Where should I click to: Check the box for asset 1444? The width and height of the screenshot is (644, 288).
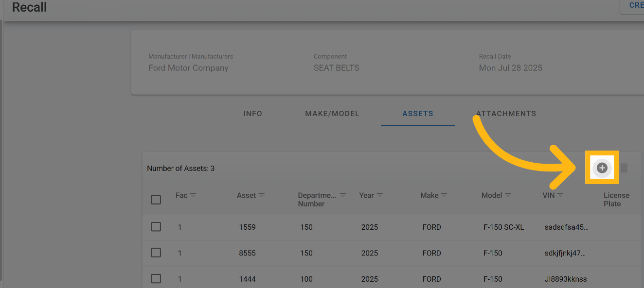156,279
